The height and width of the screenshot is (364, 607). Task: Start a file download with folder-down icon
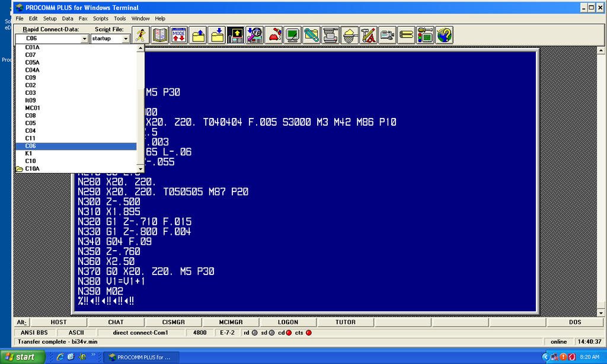pos(218,35)
